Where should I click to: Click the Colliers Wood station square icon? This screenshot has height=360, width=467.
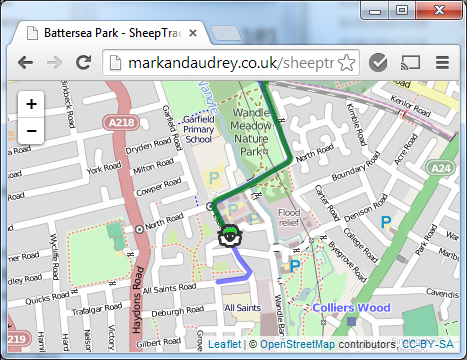tap(351, 321)
